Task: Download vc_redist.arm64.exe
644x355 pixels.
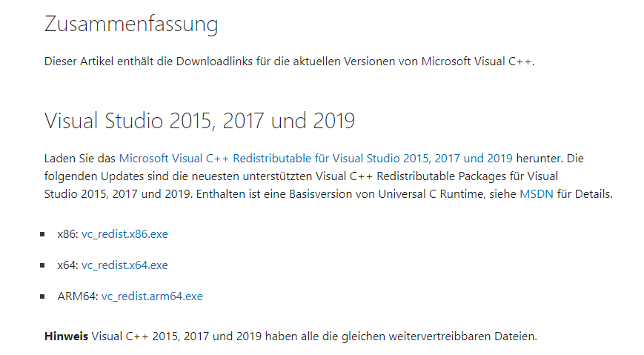Action: (x=152, y=296)
